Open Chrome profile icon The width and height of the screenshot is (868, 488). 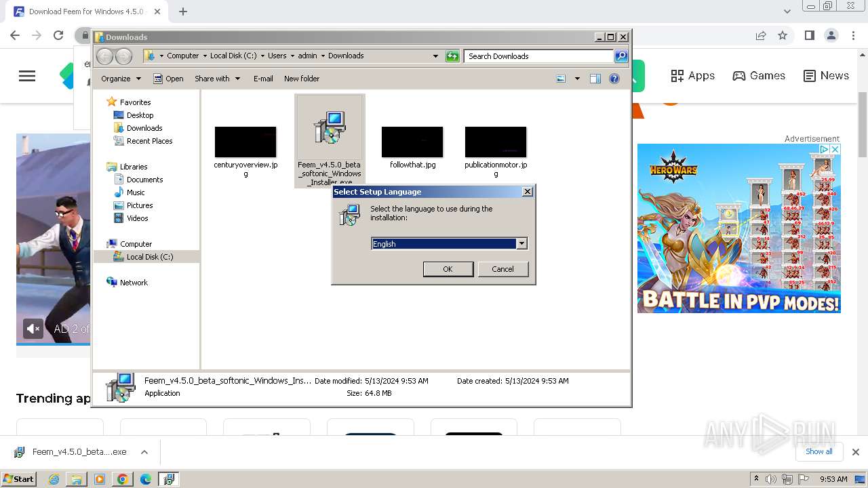831,35
